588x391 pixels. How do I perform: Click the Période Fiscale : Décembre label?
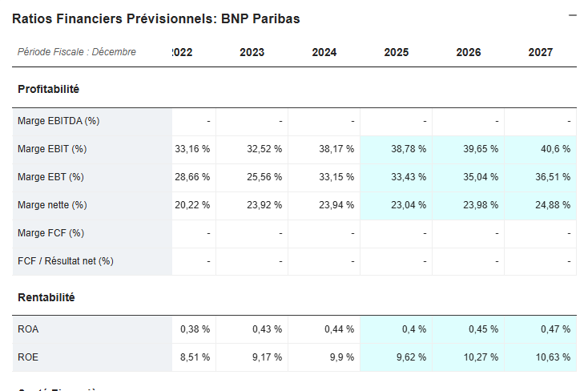click(77, 52)
